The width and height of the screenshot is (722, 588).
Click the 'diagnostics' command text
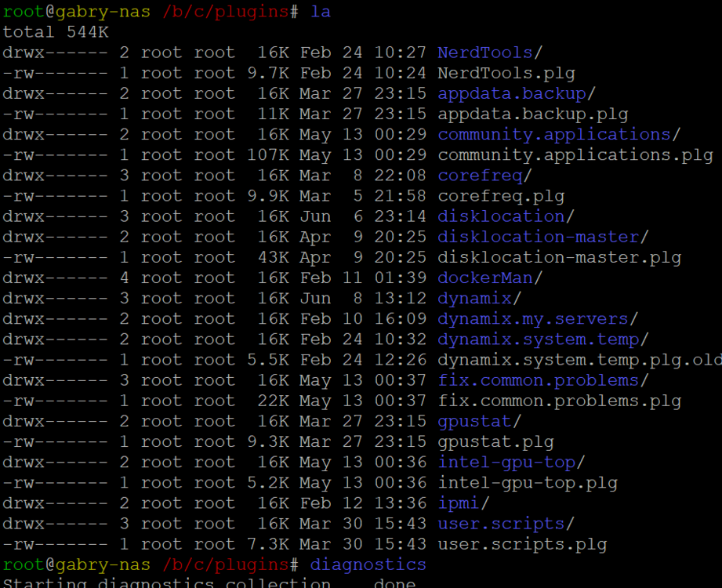[x=368, y=564]
